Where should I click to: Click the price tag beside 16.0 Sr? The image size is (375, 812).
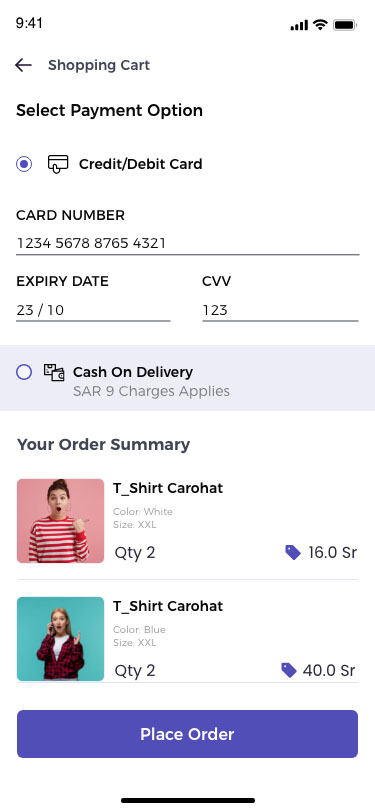click(x=293, y=553)
